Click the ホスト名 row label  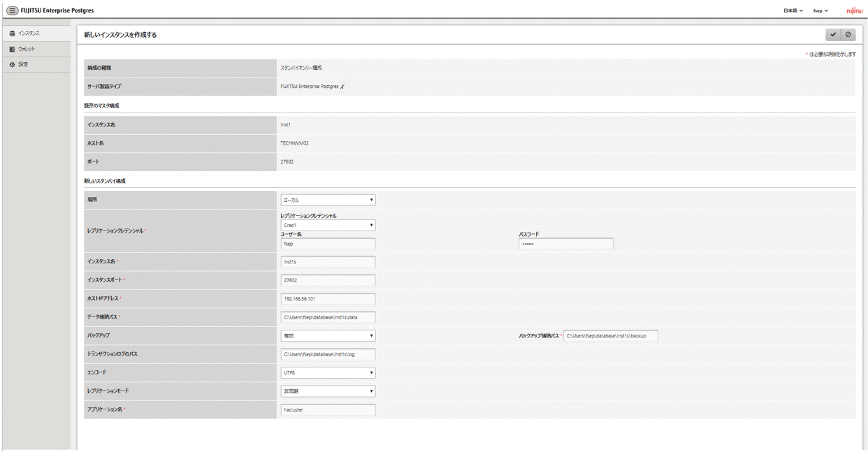click(95, 143)
